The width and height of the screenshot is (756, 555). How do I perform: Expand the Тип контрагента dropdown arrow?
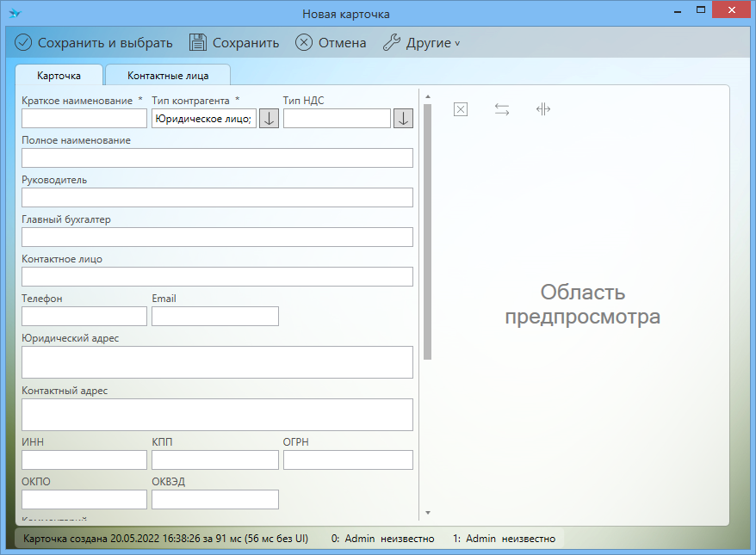[269, 119]
